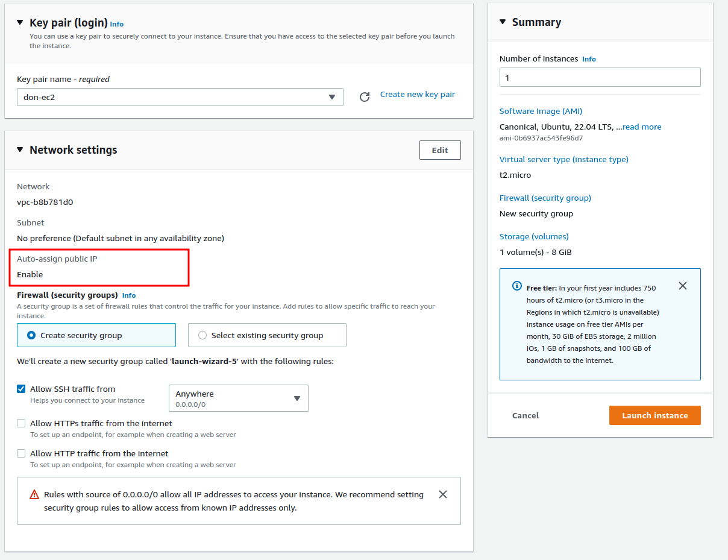Check Allow HTTP traffic from the internet

point(21,453)
